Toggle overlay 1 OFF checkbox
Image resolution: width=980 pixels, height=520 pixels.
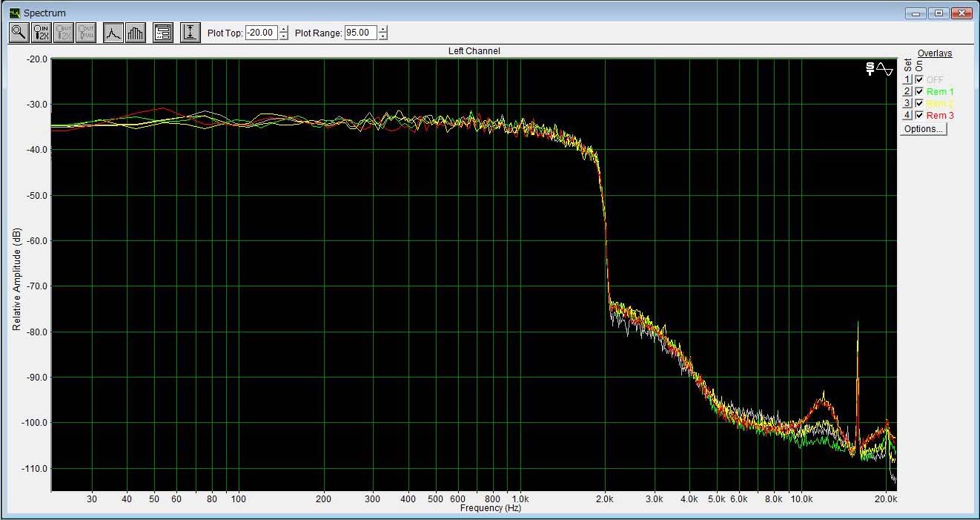(919, 79)
